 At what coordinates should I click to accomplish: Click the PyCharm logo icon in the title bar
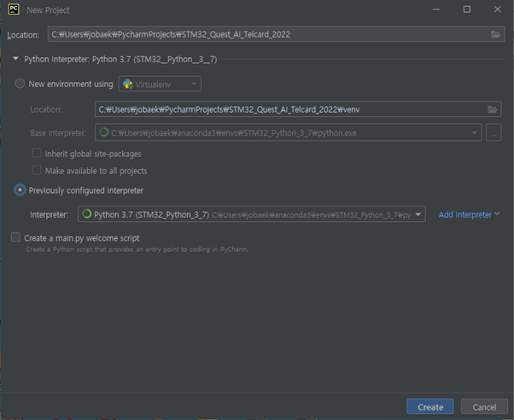point(14,9)
